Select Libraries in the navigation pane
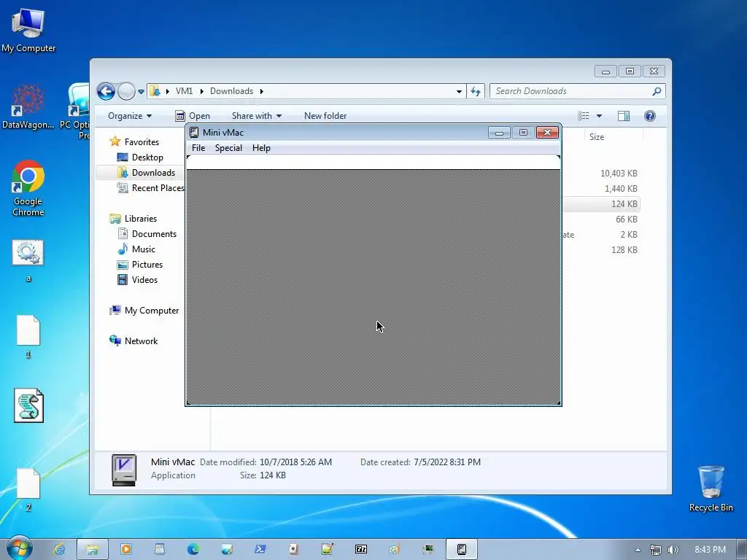This screenshot has width=747, height=560. 141,219
